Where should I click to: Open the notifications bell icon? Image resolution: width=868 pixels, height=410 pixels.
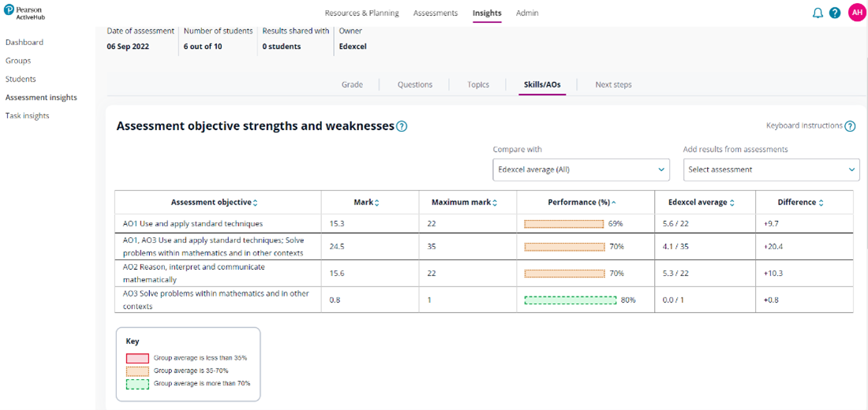817,13
